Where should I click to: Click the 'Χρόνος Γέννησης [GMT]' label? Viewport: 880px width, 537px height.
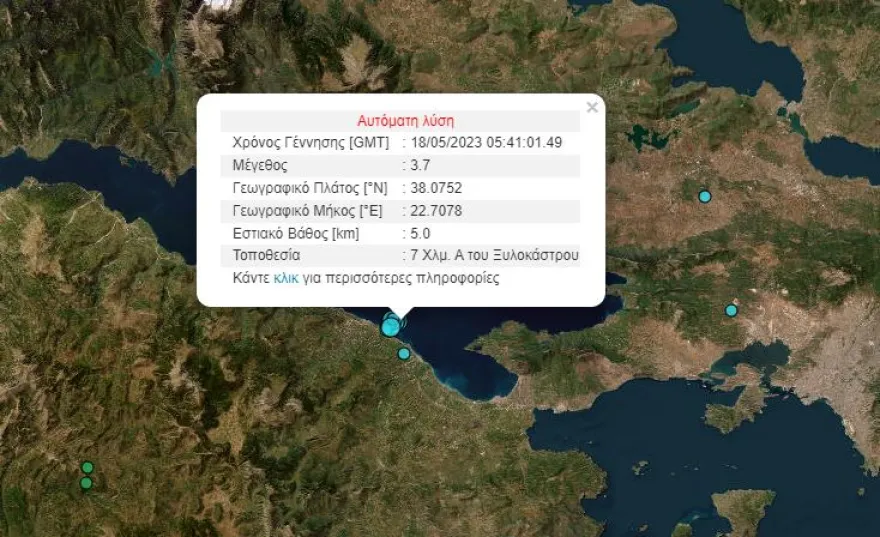310,143
